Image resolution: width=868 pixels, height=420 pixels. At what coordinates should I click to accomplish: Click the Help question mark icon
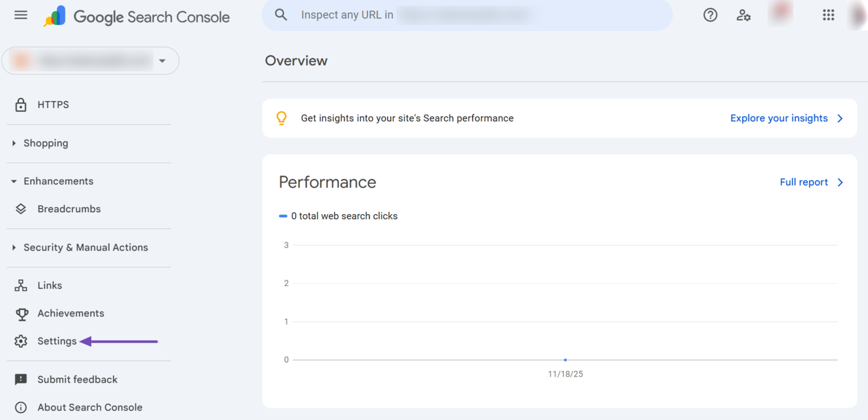click(x=710, y=15)
